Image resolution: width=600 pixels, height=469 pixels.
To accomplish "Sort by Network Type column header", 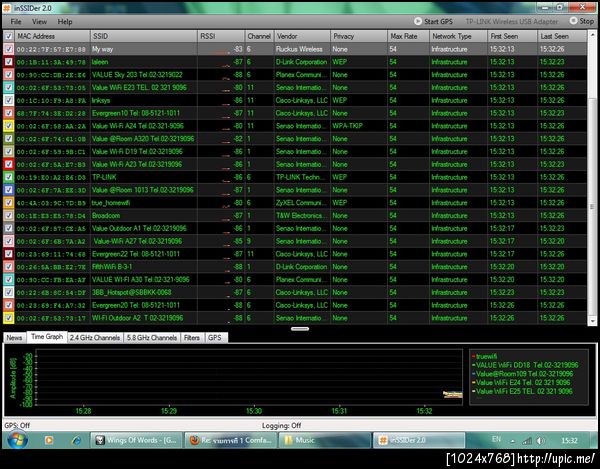I will click(x=458, y=36).
